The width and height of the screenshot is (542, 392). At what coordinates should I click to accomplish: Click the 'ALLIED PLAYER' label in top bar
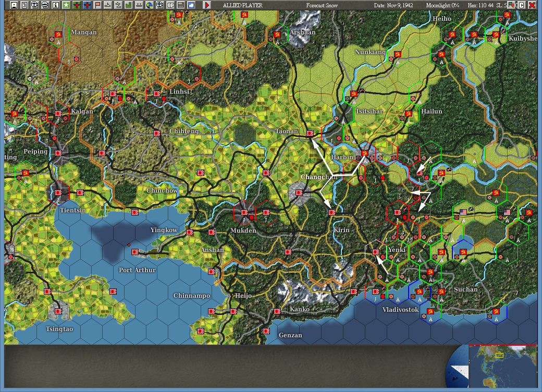pos(243,5)
